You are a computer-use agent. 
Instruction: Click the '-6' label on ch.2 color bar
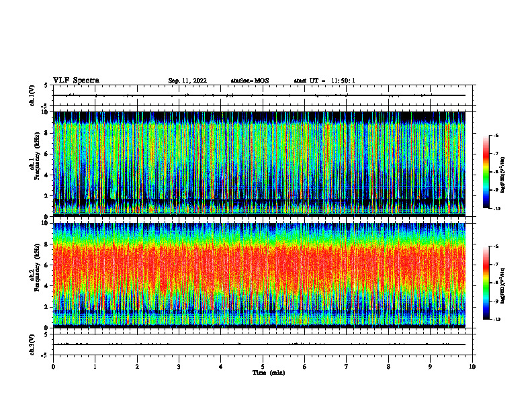click(x=496, y=246)
